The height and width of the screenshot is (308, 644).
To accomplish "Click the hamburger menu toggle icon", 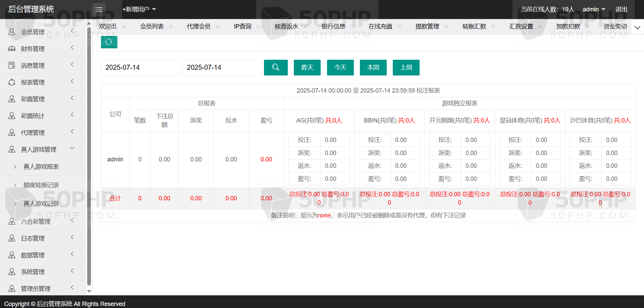I will [99, 9].
